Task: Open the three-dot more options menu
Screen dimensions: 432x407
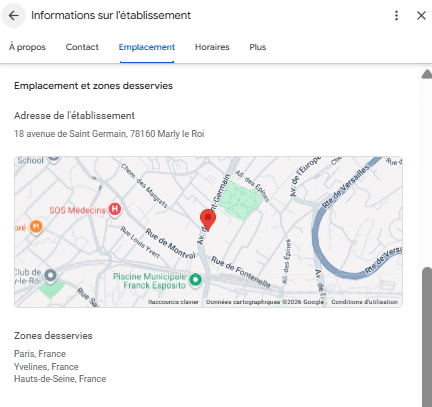Action: click(x=396, y=15)
